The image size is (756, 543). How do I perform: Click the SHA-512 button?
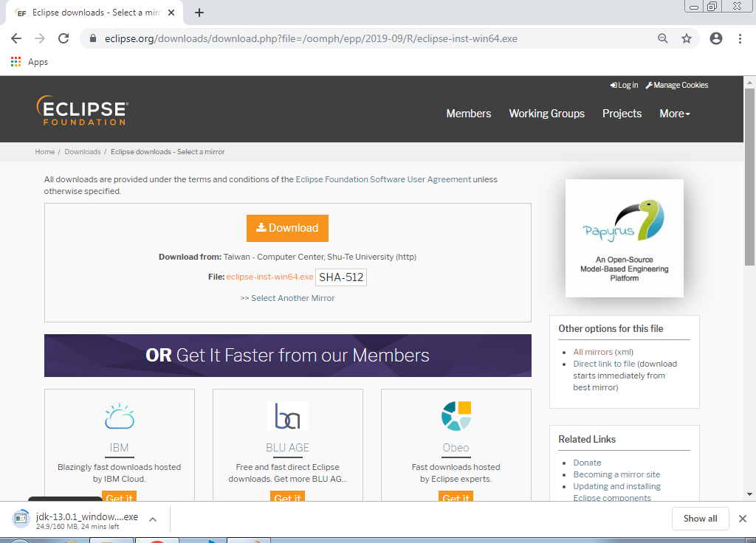pyautogui.click(x=341, y=277)
